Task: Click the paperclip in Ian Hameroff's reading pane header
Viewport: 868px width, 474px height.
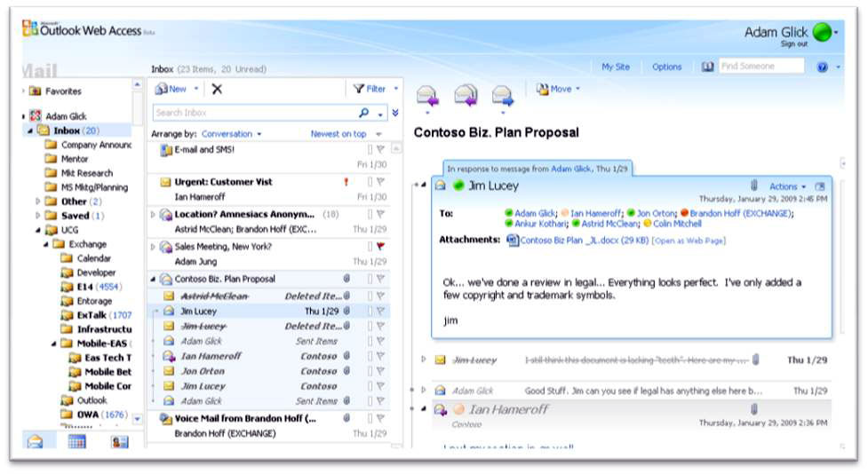Action: click(x=753, y=408)
